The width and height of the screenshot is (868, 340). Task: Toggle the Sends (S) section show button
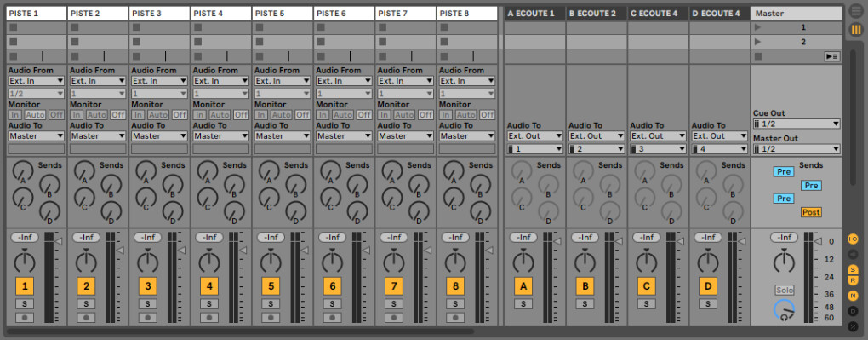pyautogui.click(x=853, y=270)
